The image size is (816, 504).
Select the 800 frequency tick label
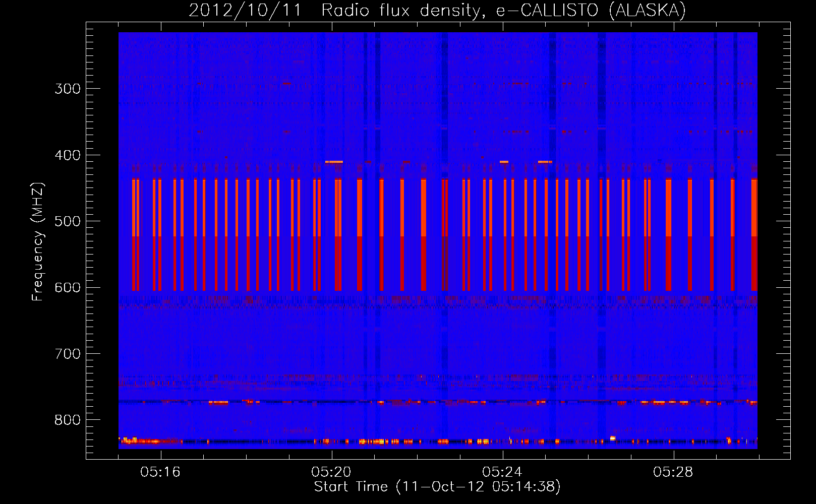[68, 420]
